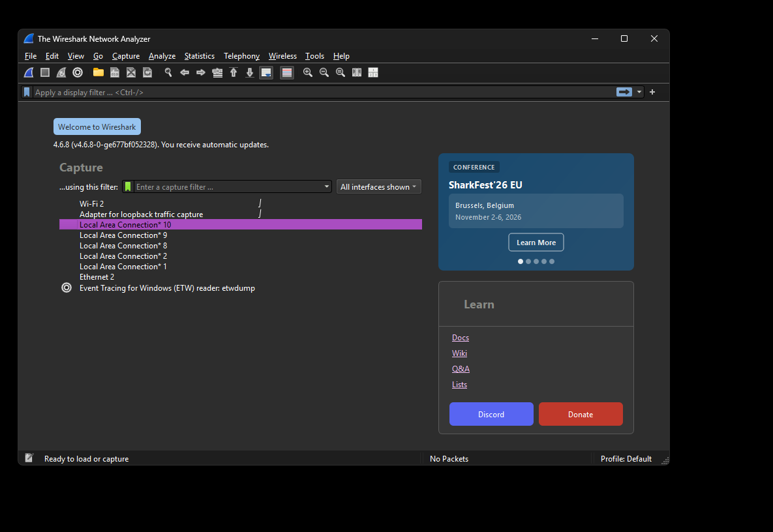Click the Welcome to Wireshark button

coord(97,126)
